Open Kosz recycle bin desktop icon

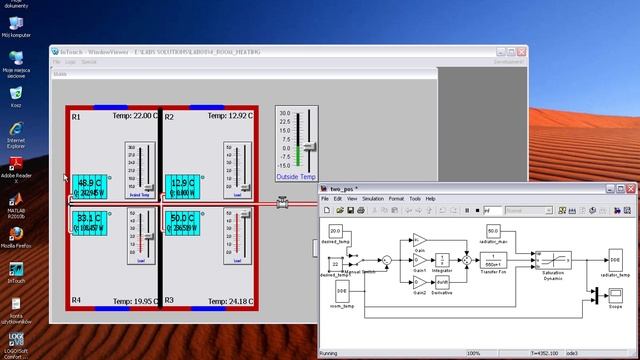coord(16,97)
